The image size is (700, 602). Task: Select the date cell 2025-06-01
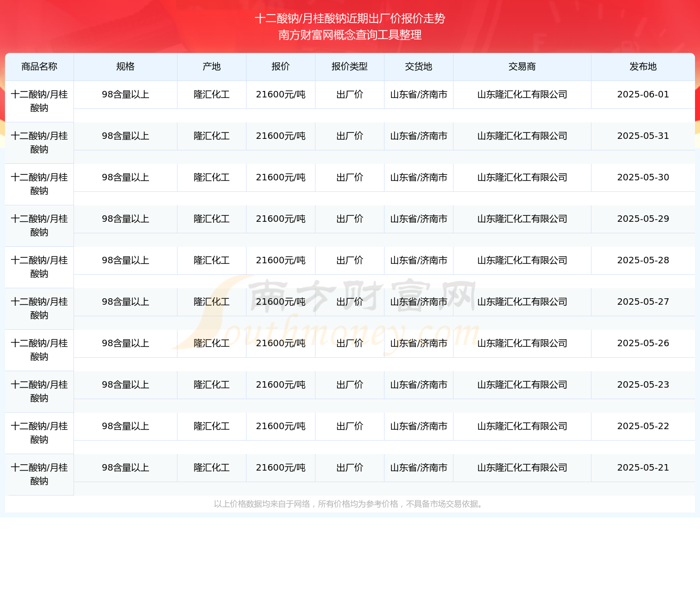[x=643, y=94]
